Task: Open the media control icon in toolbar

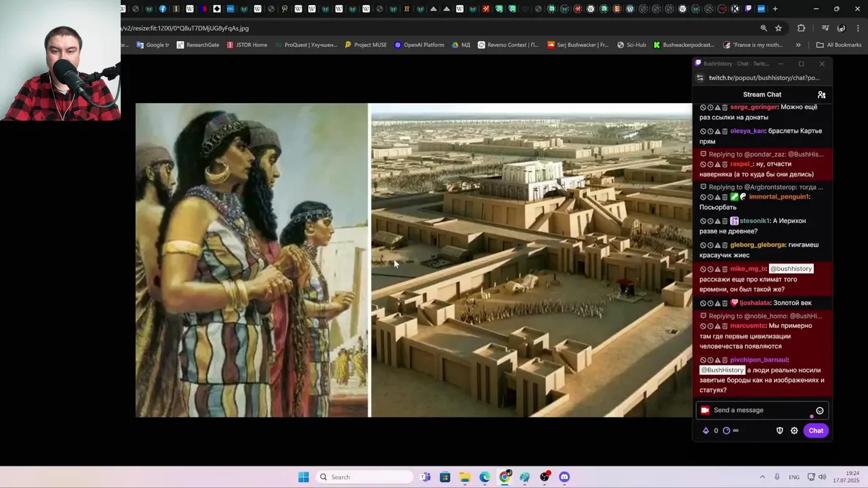Action: pyautogui.click(x=825, y=28)
